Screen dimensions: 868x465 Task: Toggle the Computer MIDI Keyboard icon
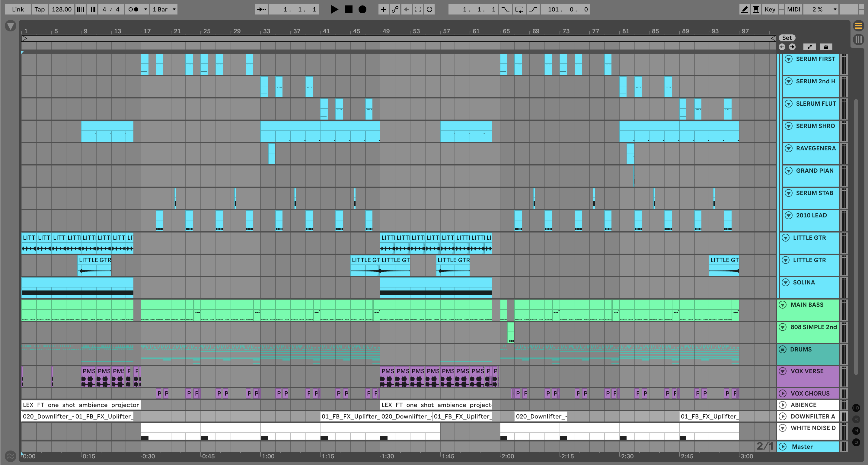(x=756, y=9)
